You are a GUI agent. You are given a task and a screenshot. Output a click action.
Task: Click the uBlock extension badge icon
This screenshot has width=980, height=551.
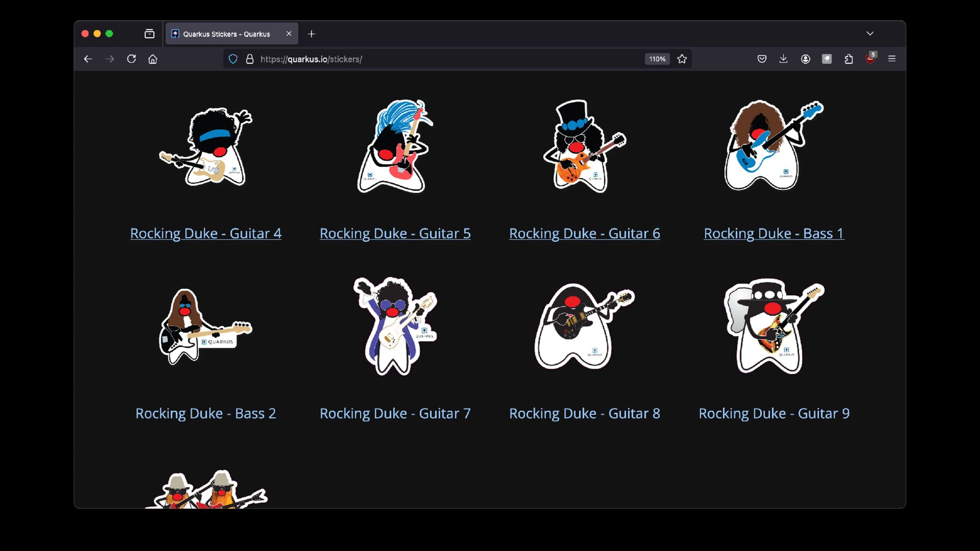coord(870,59)
